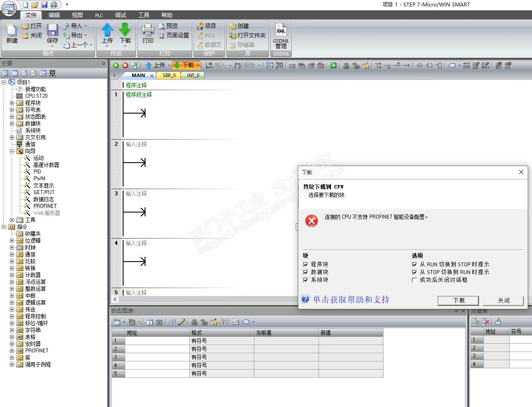Image resolution: width=532 pixels, height=407 pixels.
Task: Select CPU ST20 in the project tree
Action: tap(36, 96)
